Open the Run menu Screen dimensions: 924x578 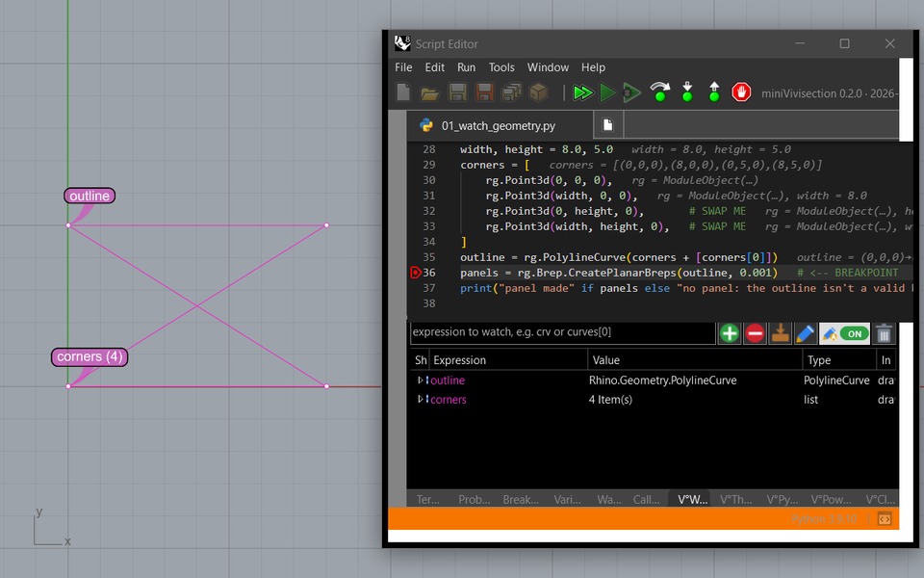[x=466, y=67]
